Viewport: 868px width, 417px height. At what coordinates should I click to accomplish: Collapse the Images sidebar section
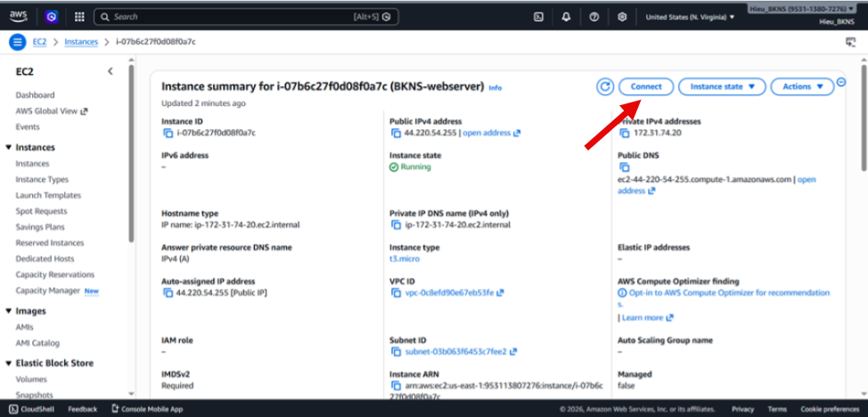tap(8, 311)
